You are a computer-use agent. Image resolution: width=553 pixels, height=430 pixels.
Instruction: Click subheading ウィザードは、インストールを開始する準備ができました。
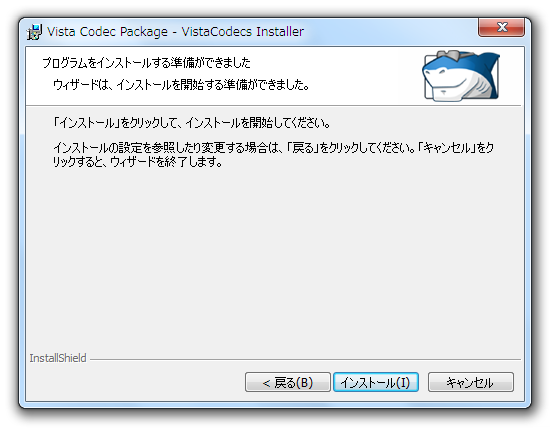(x=181, y=85)
